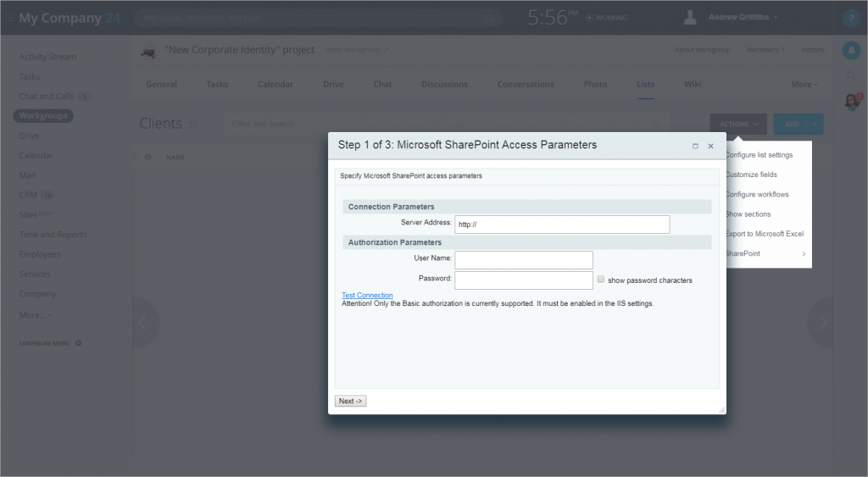Enable show password characters checkbox
The height and width of the screenshot is (477, 868).
601,280
